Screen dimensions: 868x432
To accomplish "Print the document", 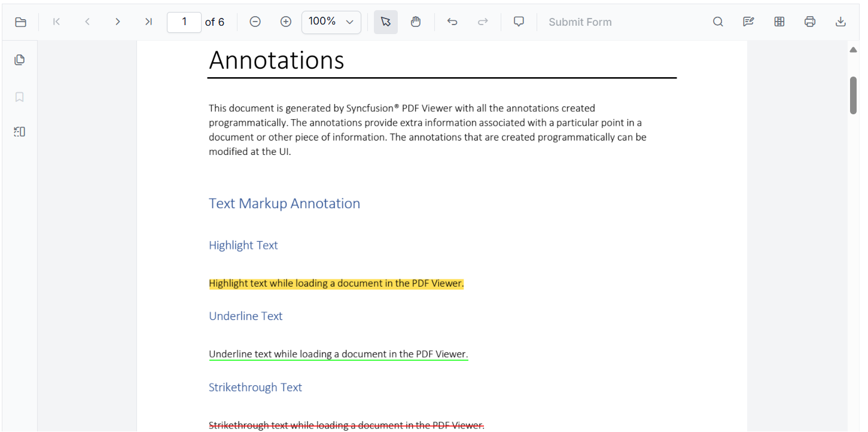I will pos(810,22).
